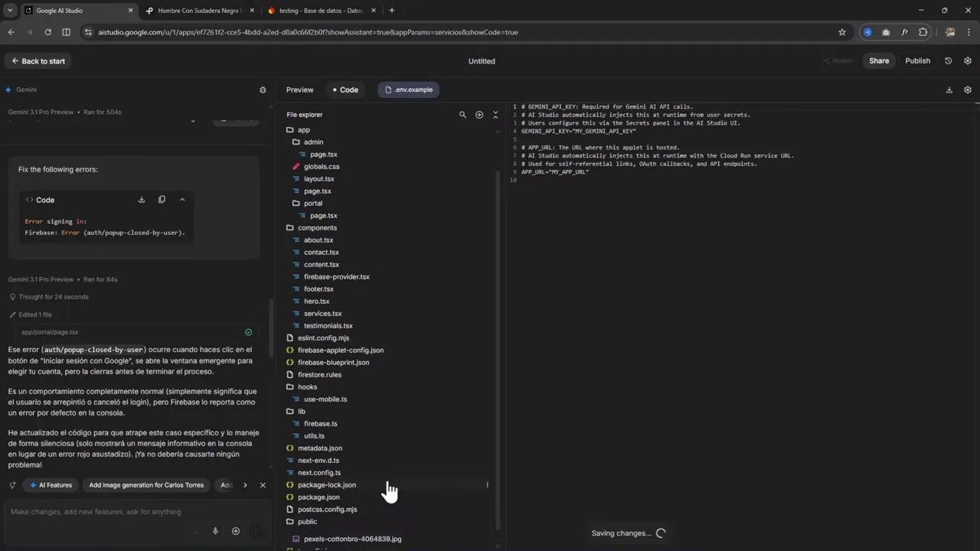Copy the error code snippet
The height and width of the screenshot is (551, 980).
[162, 200]
